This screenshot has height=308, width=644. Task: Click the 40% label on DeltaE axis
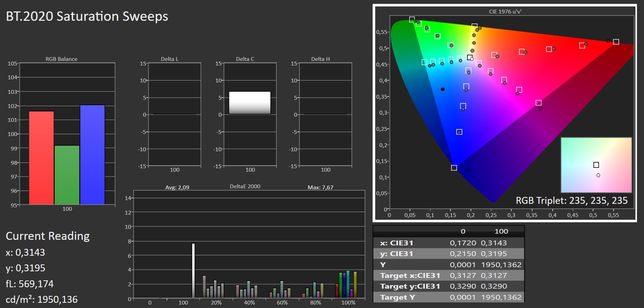click(249, 302)
